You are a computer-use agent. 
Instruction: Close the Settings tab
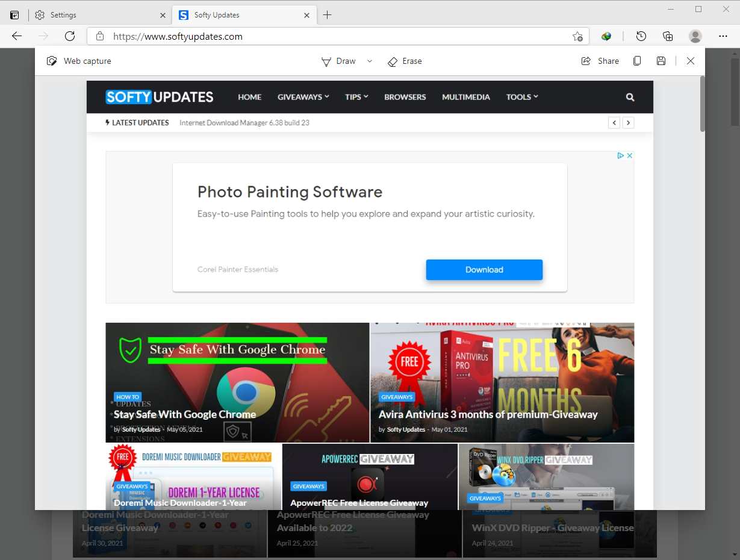(x=163, y=15)
